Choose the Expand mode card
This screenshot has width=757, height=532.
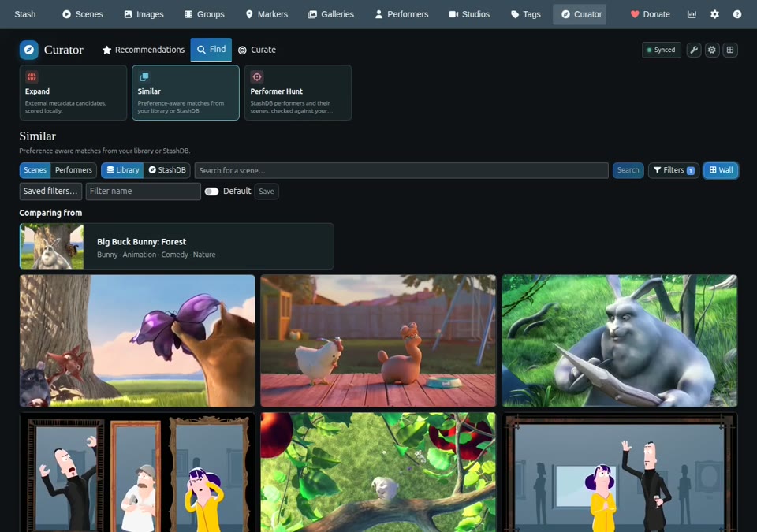[x=73, y=93]
